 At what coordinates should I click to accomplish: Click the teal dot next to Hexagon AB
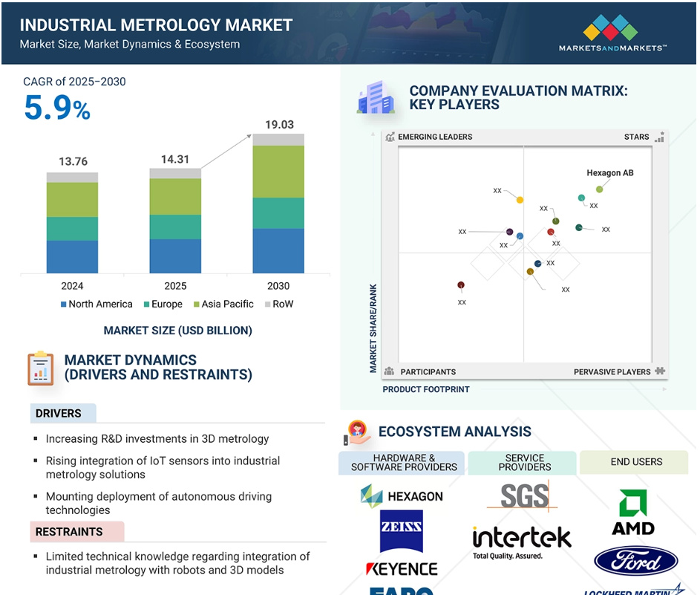click(x=581, y=198)
